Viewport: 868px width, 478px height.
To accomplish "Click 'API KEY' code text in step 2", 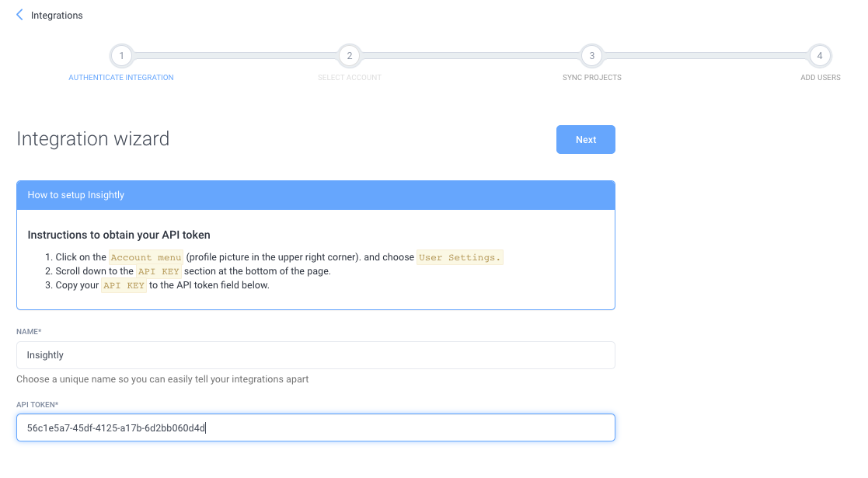I will [159, 271].
